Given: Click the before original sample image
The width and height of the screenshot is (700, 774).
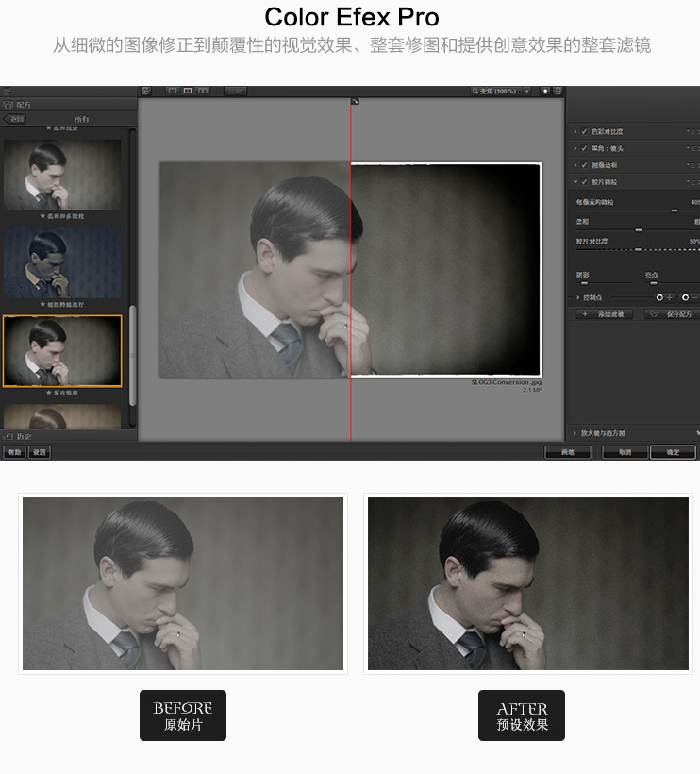Looking at the screenshot, I should tap(183, 583).
